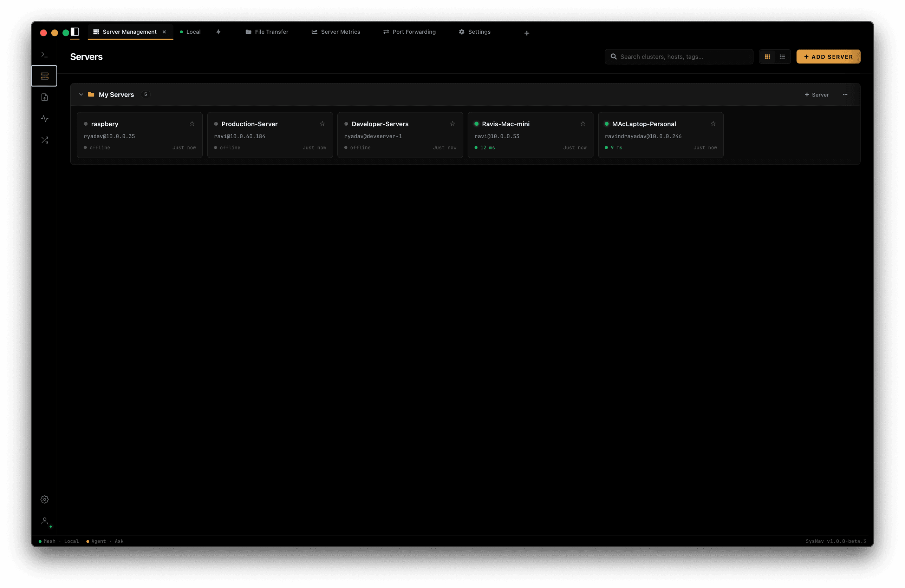Screen dimensions: 905x588
Task: Switch to grid view
Action: pos(767,57)
